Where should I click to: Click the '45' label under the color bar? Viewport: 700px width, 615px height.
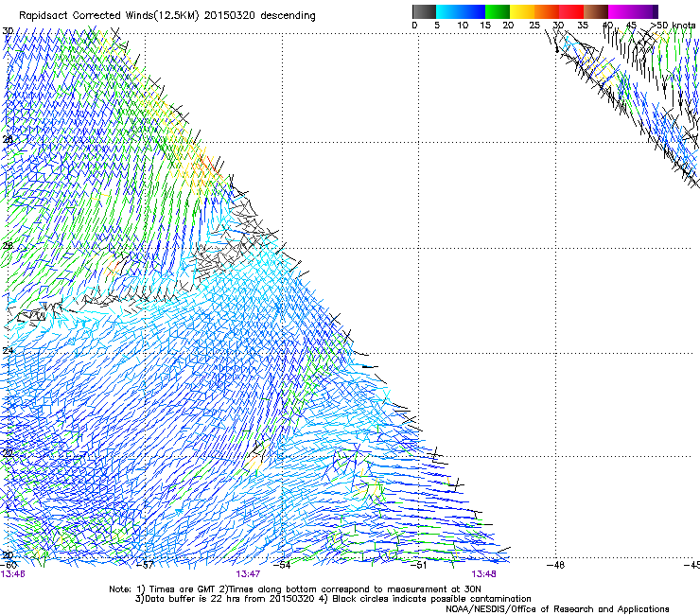[631, 25]
